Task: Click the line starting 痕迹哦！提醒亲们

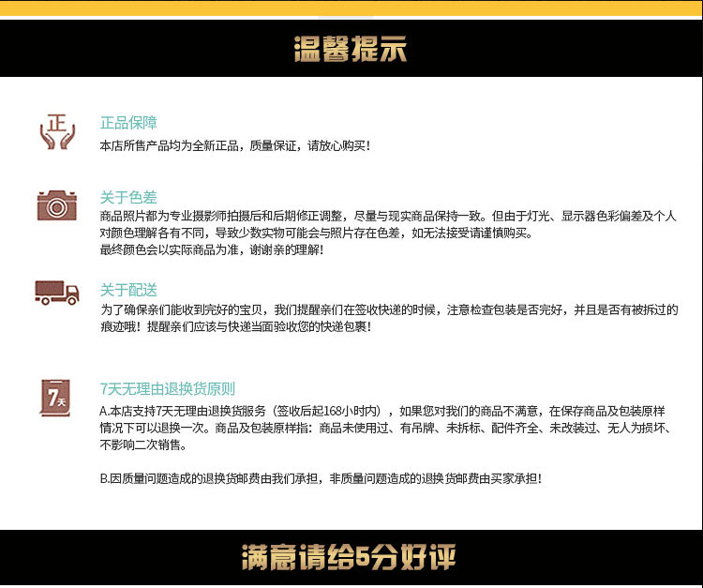Action: tap(236, 327)
